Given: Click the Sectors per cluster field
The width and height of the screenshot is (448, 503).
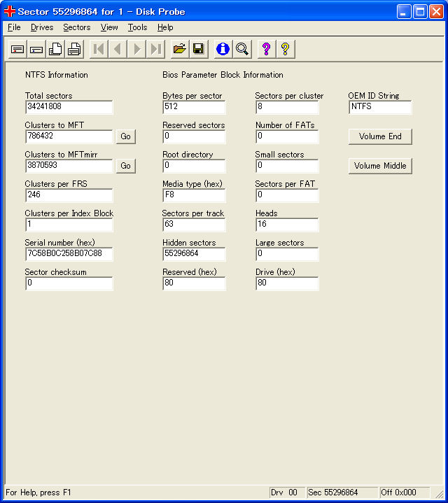Looking at the screenshot, I should pos(287,107).
